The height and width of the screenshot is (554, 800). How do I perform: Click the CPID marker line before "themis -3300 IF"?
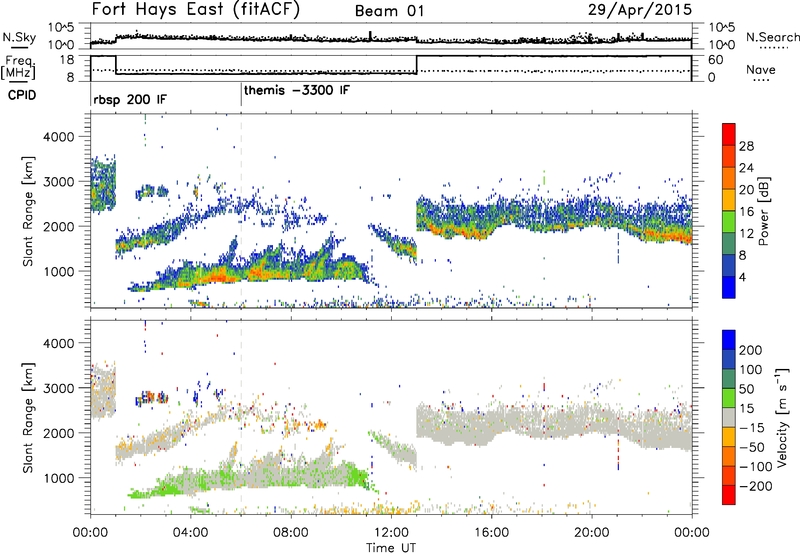pos(241,95)
